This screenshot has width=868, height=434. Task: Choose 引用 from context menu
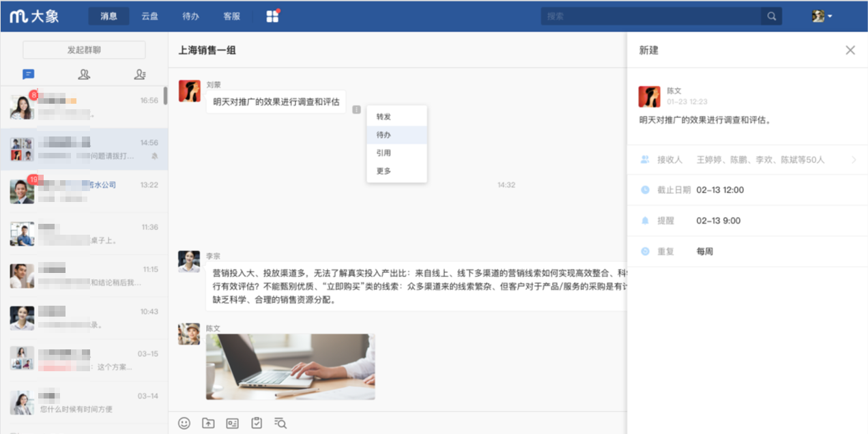pos(396,153)
